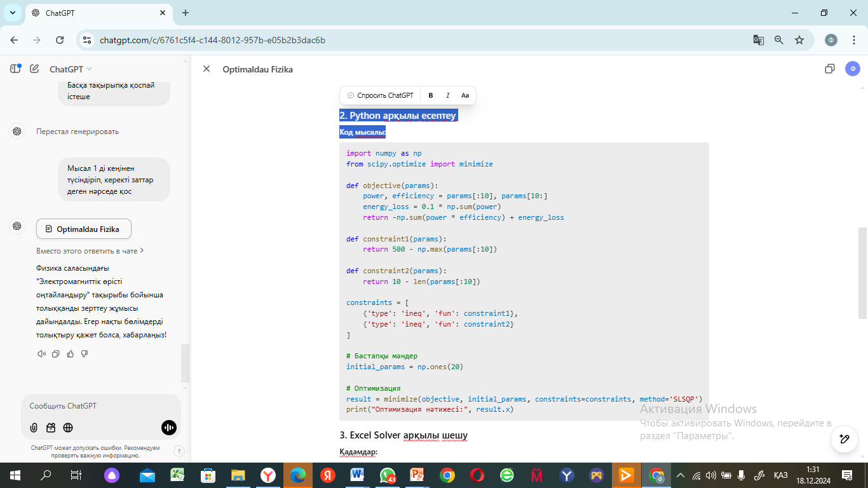This screenshot has width=868, height=488.
Task: Open Windows taskbar search
Action: [46, 475]
